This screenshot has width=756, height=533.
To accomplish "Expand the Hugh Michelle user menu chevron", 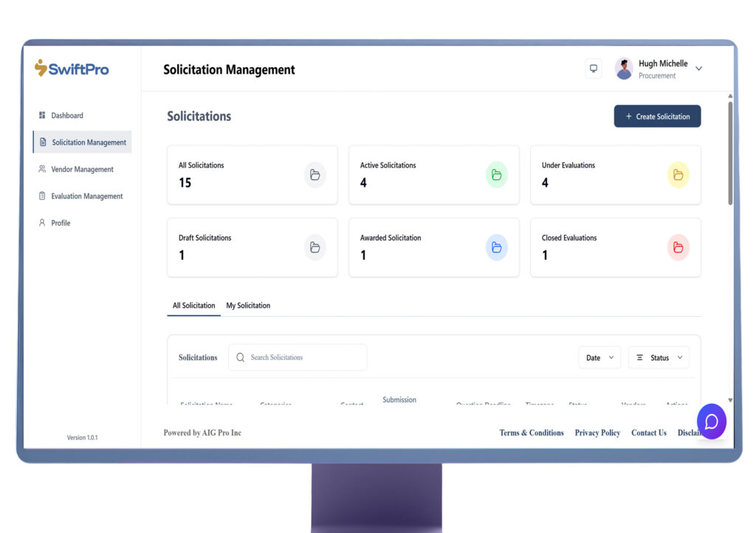I will coord(699,69).
